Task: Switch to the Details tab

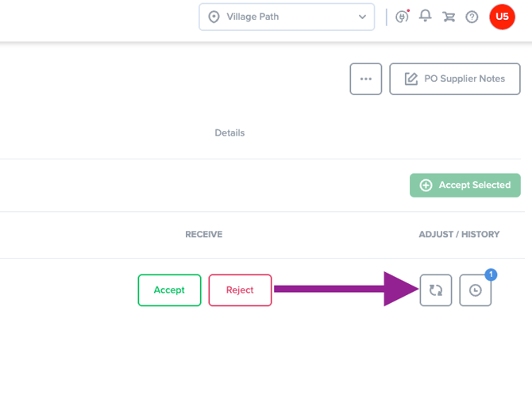Action: pos(229,132)
